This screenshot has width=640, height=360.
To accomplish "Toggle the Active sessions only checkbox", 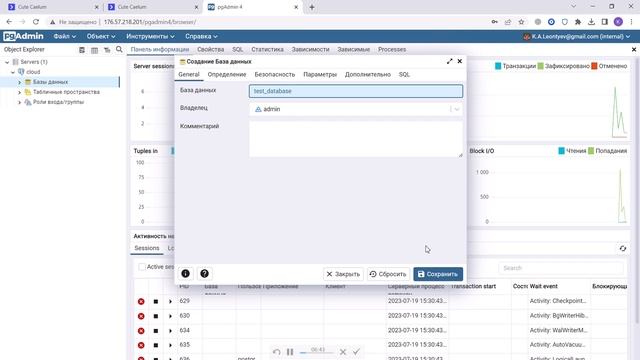I will 142,267.
